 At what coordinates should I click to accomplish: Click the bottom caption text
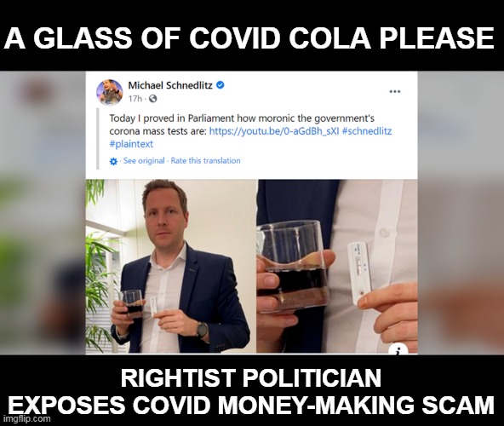point(251,391)
